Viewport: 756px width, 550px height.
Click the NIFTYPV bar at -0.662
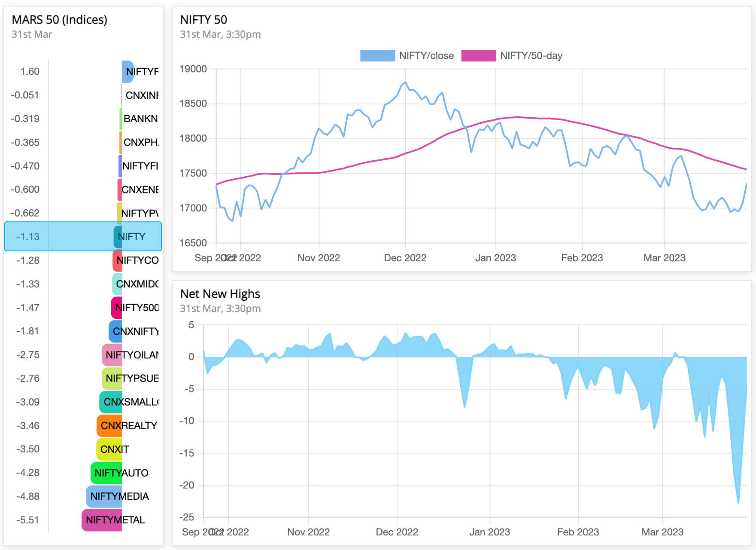pyautogui.click(x=119, y=213)
